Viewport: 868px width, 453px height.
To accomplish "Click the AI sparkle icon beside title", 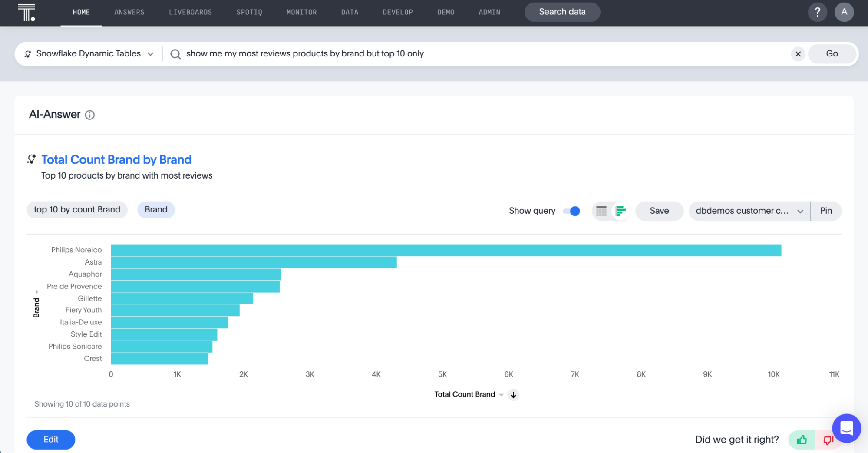I will [31, 159].
